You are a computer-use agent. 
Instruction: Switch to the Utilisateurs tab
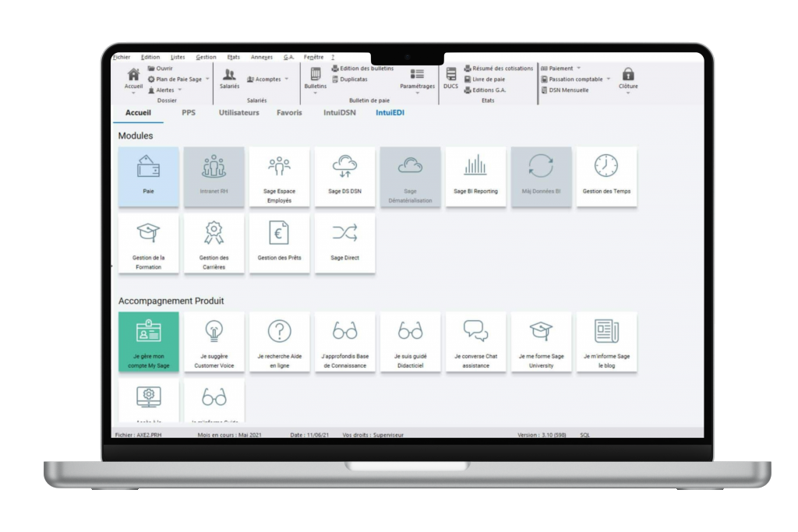tap(238, 112)
